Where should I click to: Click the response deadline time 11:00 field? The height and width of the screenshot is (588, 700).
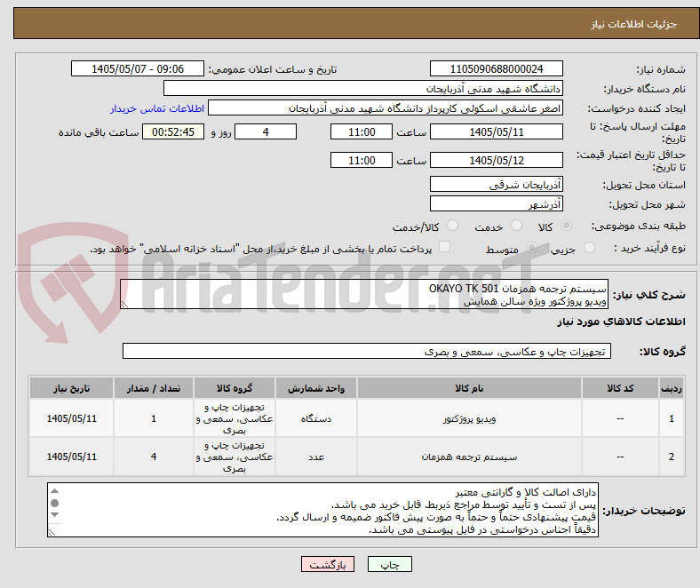click(x=362, y=132)
